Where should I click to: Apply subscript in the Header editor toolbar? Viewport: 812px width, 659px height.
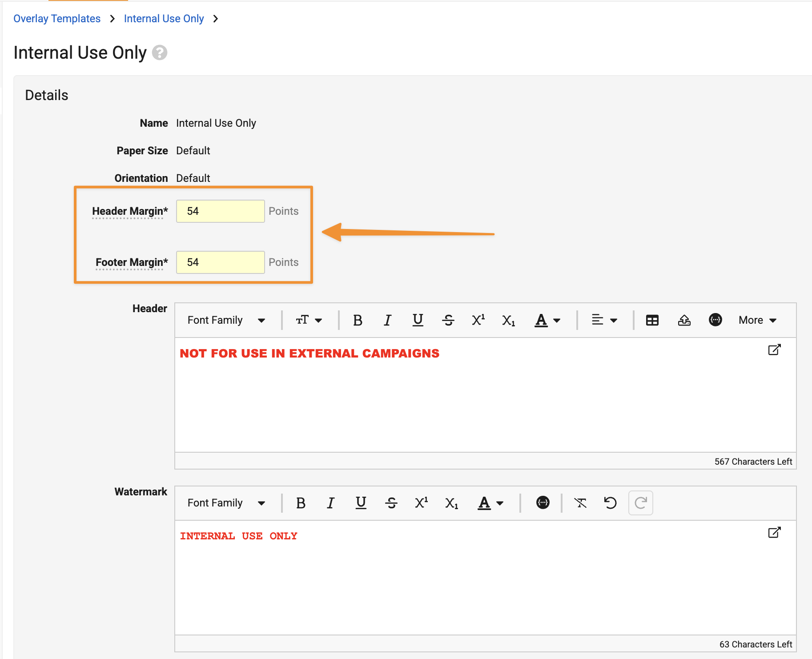(509, 320)
